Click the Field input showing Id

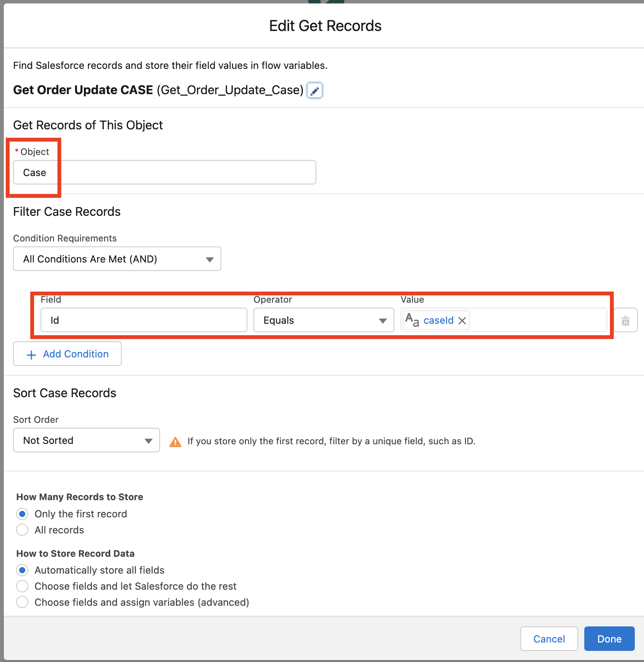pyautogui.click(x=144, y=320)
